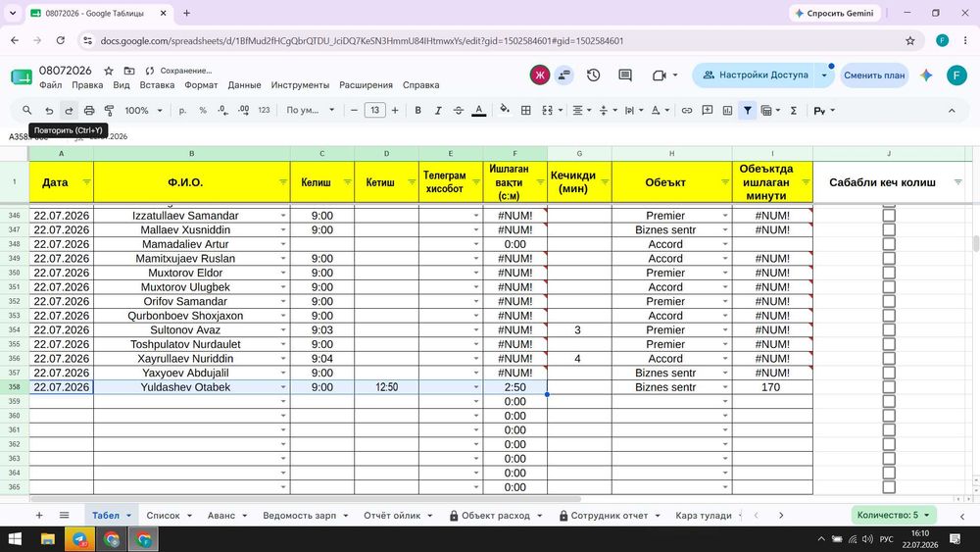This screenshot has width=980, height=552.
Task: Open Табел sheet tab menu arrow
Action: [x=128, y=516]
